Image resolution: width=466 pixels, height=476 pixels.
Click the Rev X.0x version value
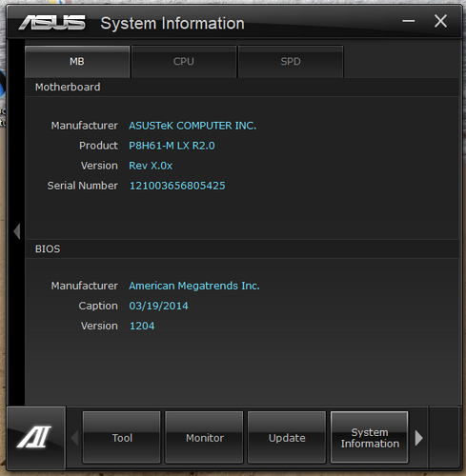point(151,166)
